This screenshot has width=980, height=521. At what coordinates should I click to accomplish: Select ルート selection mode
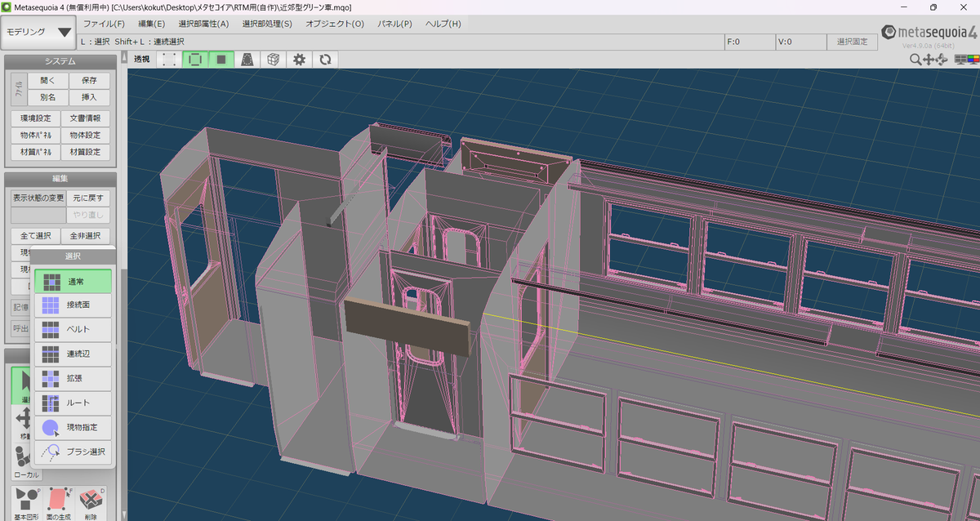73,403
